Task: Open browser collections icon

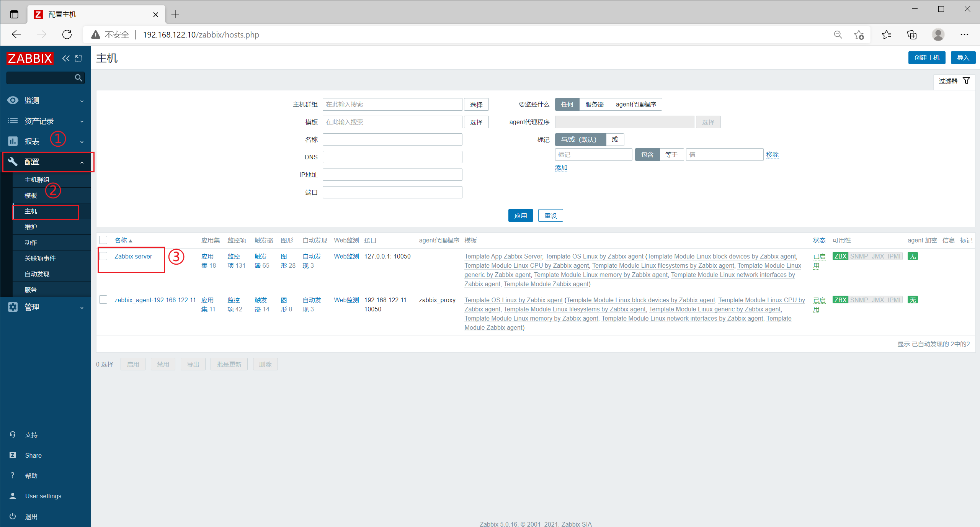Action: (912, 35)
